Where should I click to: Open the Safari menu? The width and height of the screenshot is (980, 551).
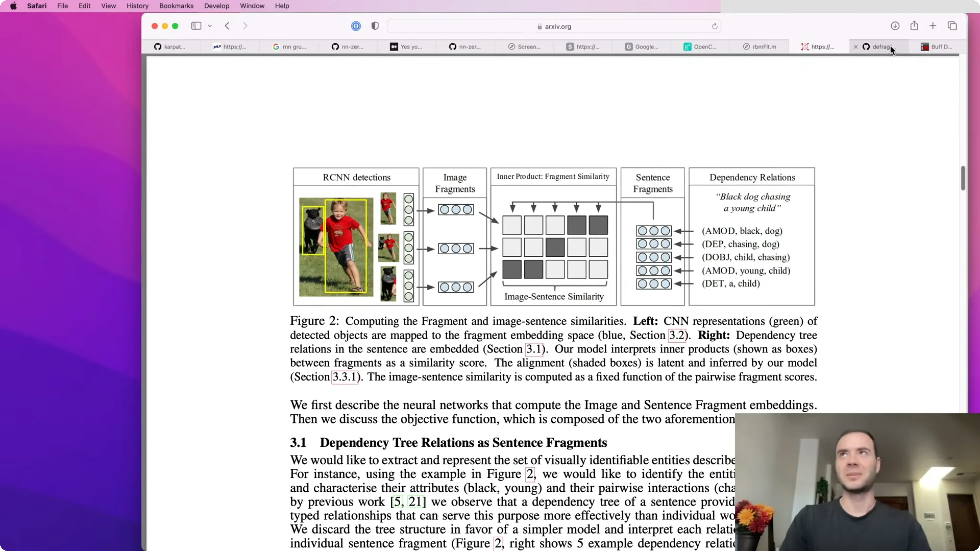coord(37,6)
